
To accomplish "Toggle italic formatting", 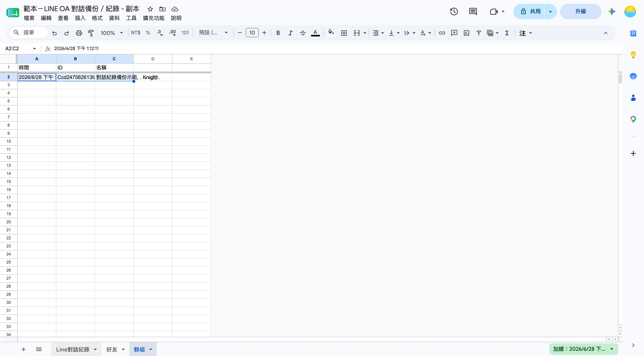I will point(290,33).
